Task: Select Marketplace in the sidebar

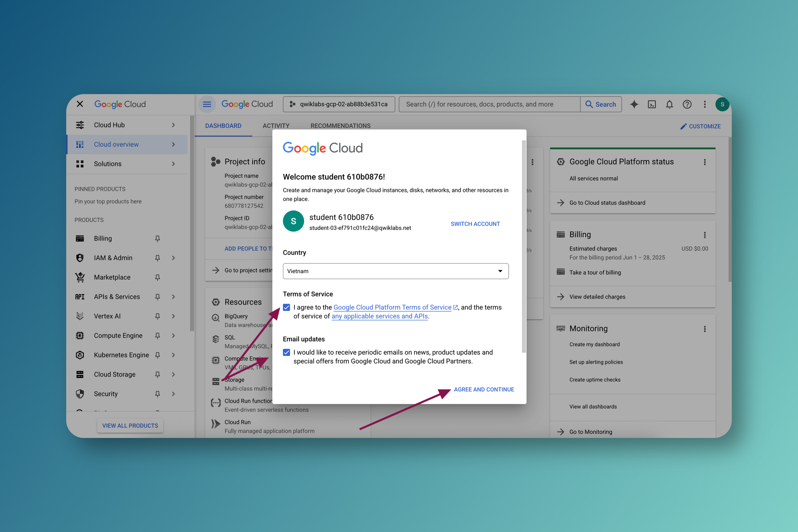Action: point(112,277)
